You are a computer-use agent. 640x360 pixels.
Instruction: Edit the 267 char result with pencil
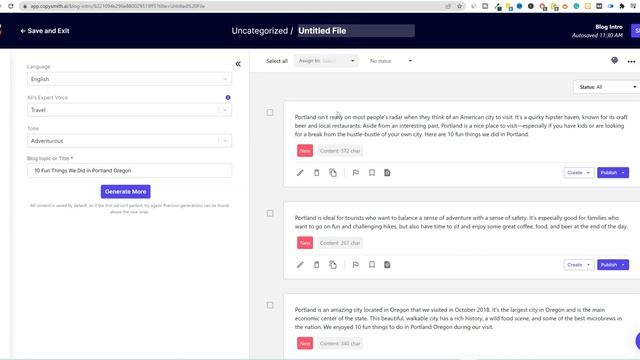pyautogui.click(x=300, y=264)
